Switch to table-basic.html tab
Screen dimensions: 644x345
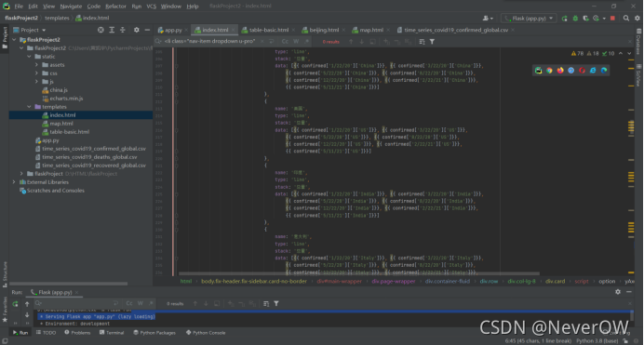[268, 30]
